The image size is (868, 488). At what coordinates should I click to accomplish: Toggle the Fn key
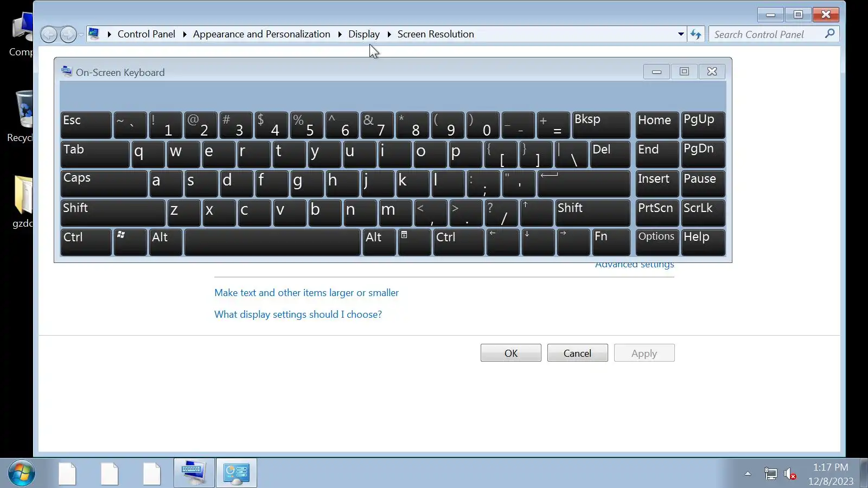[611, 242]
